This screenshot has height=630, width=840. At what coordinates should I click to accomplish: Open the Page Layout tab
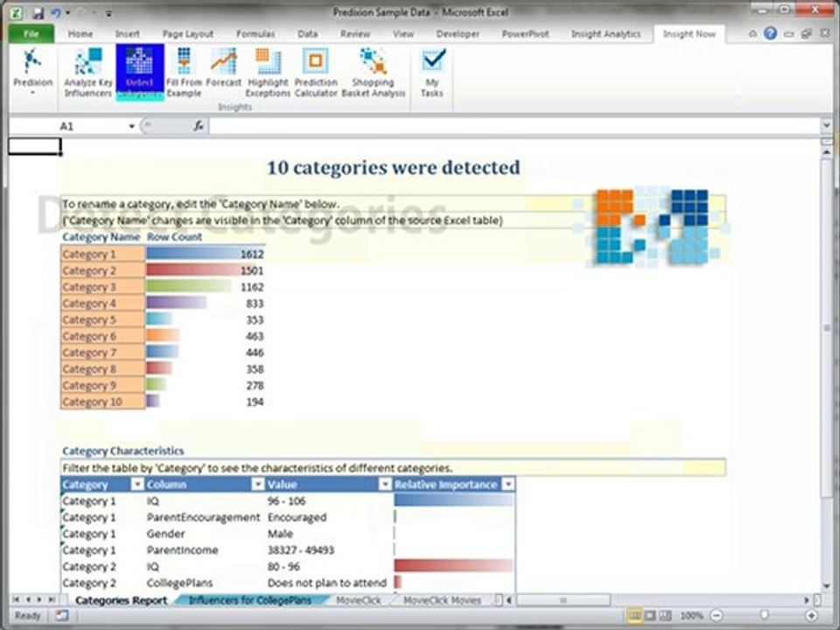[188, 34]
